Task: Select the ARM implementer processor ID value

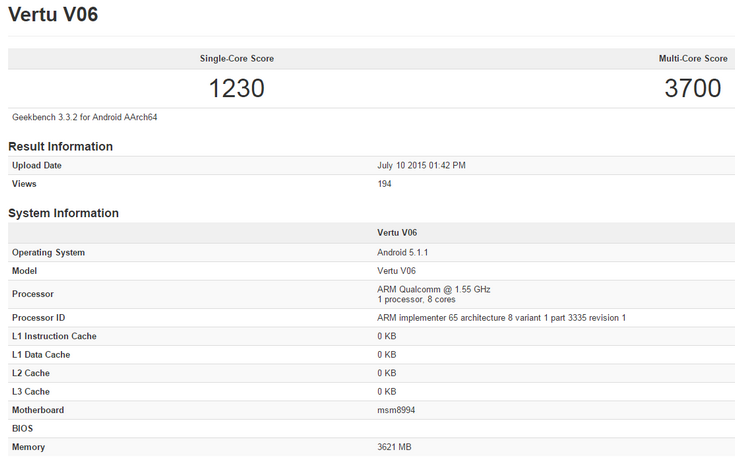Action: tap(501, 318)
